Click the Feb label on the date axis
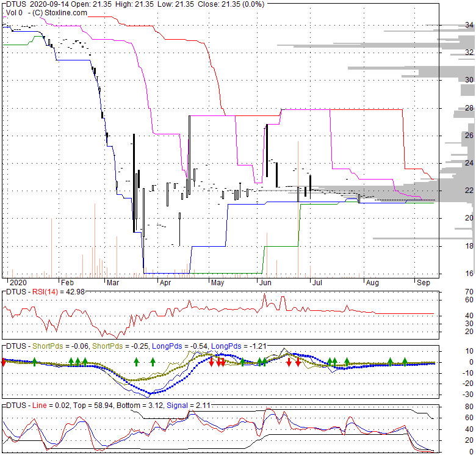Screen dimensions: 476x455 point(67,283)
